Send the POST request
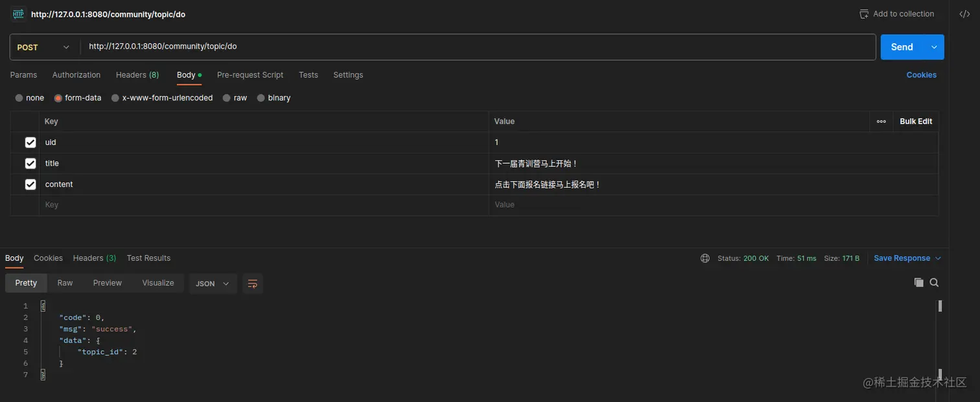The image size is (980, 402). tap(902, 47)
